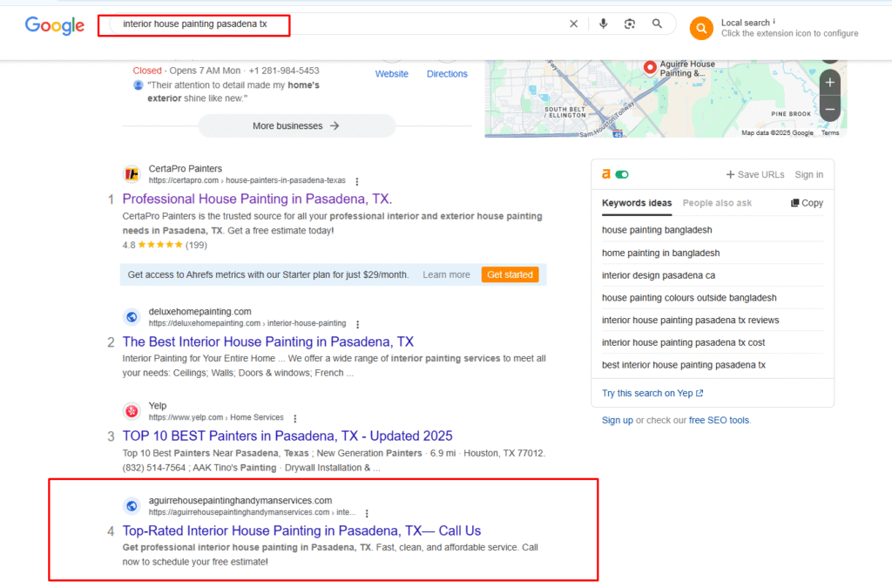Open The Best Interior House Painting result
The image size is (892, 588).
268,341
